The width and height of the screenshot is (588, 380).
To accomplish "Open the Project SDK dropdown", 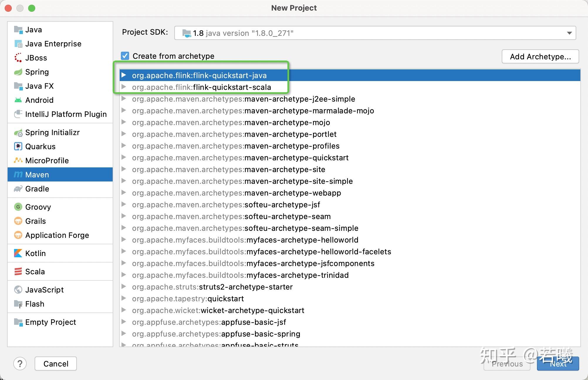I will 569,33.
